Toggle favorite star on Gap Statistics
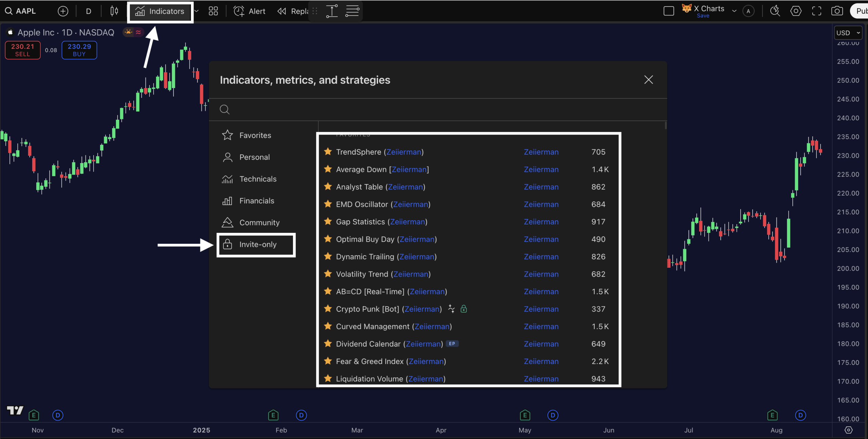 [328, 222]
